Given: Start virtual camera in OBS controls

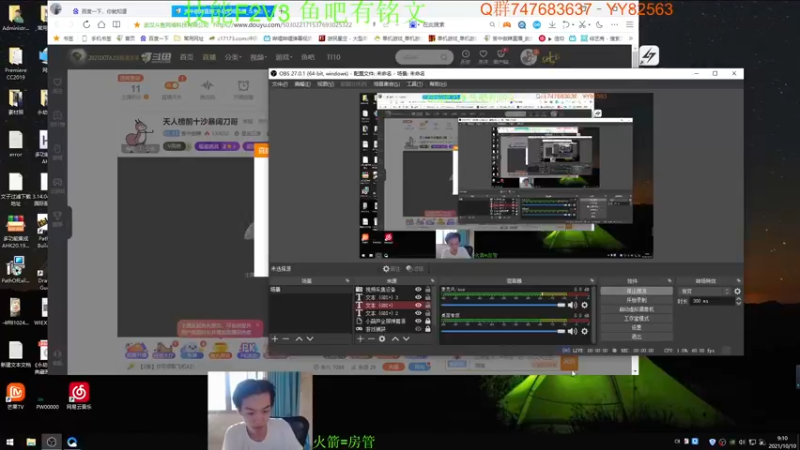Looking at the screenshot, I should pos(636,309).
